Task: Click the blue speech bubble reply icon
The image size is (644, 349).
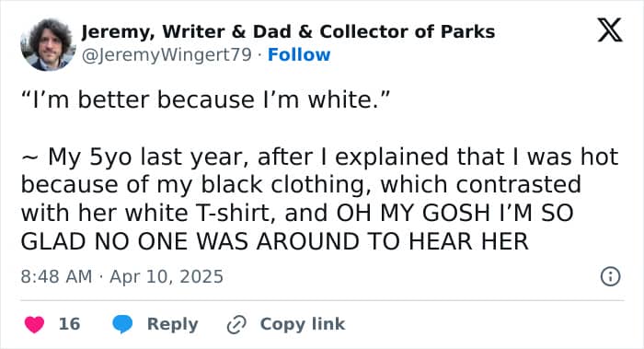Action: [122, 324]
